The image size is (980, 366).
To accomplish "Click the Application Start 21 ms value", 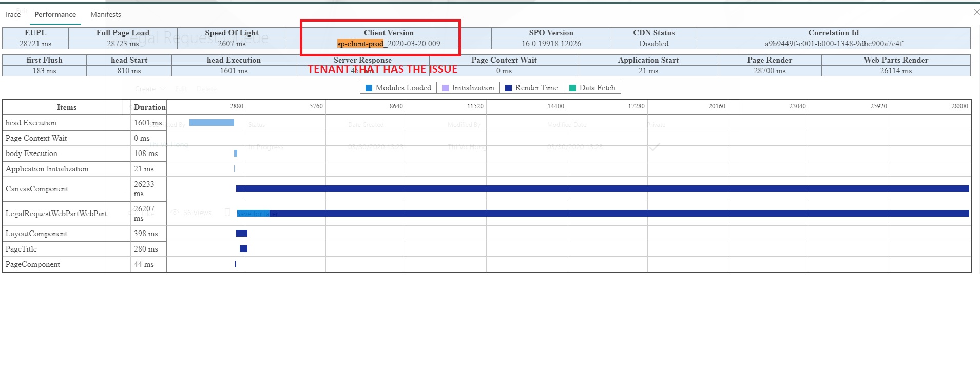I will coord(648,71).
